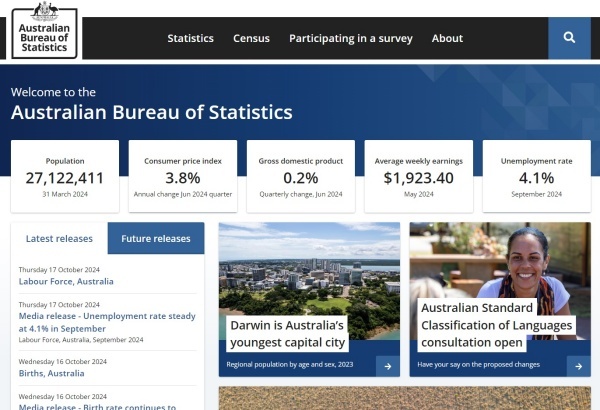Click the "Thursday 17 October 2024" date above Labour Force
This screenshot has width=600, height=410.
pos(59,270)
